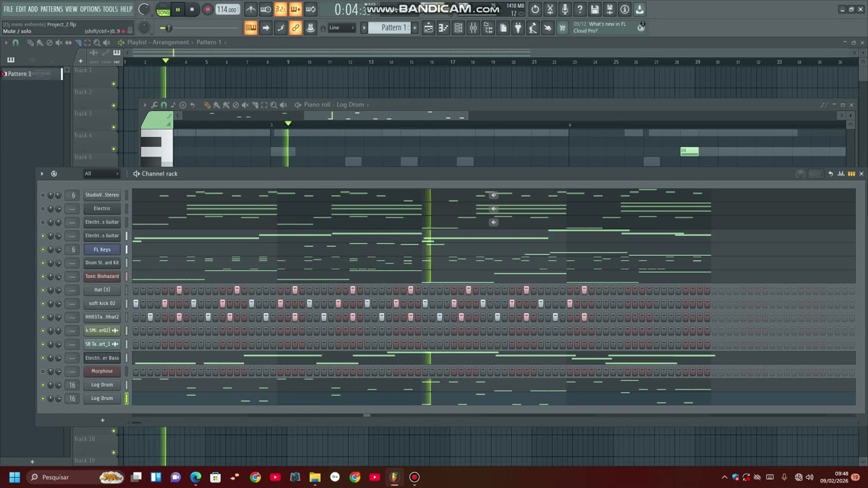Viewport: 868px width, 488px height.
Task: Mute the FL Keys channel
Action: click(x=43, y=249)
